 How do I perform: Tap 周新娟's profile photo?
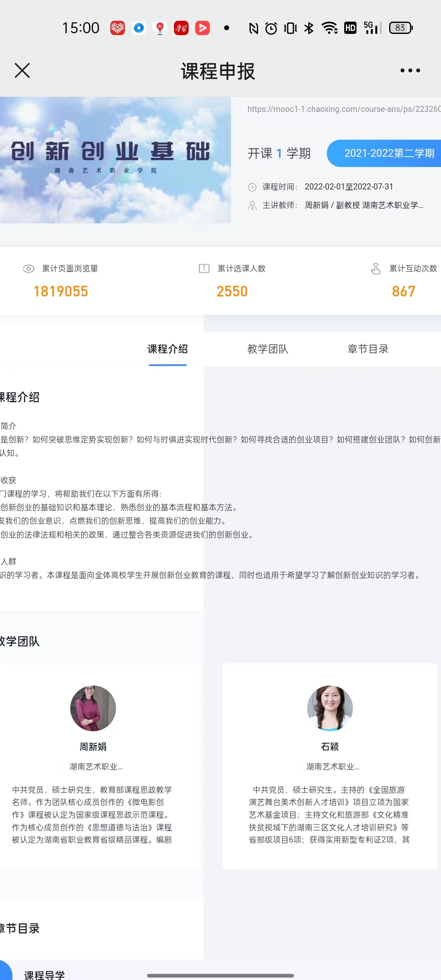click(93, 708)
